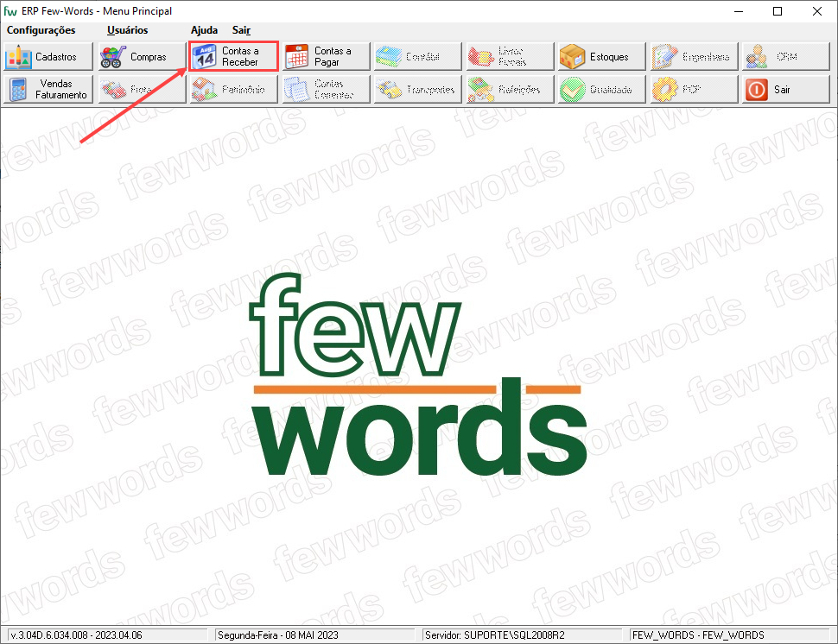Screen dimensions: 838x644
Task: Maximize the ERP Few-Words window
Action: point(778,11)
